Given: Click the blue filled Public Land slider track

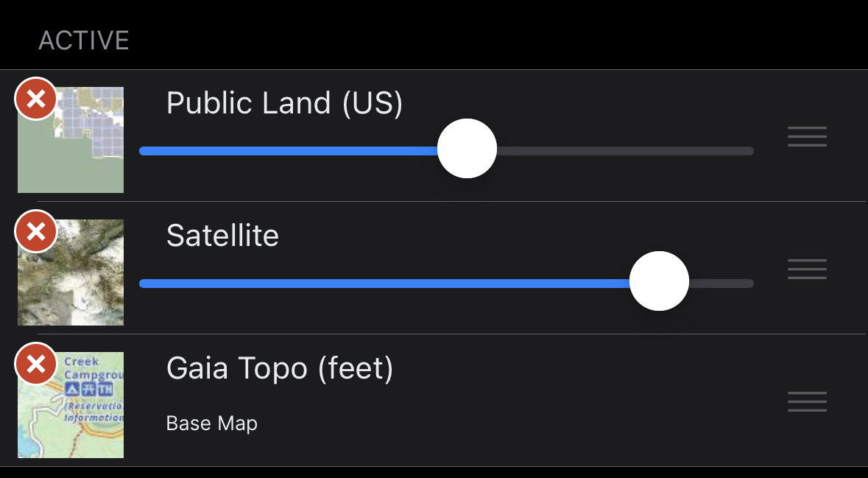Looking at the screenshot, I should pos(289,151).
